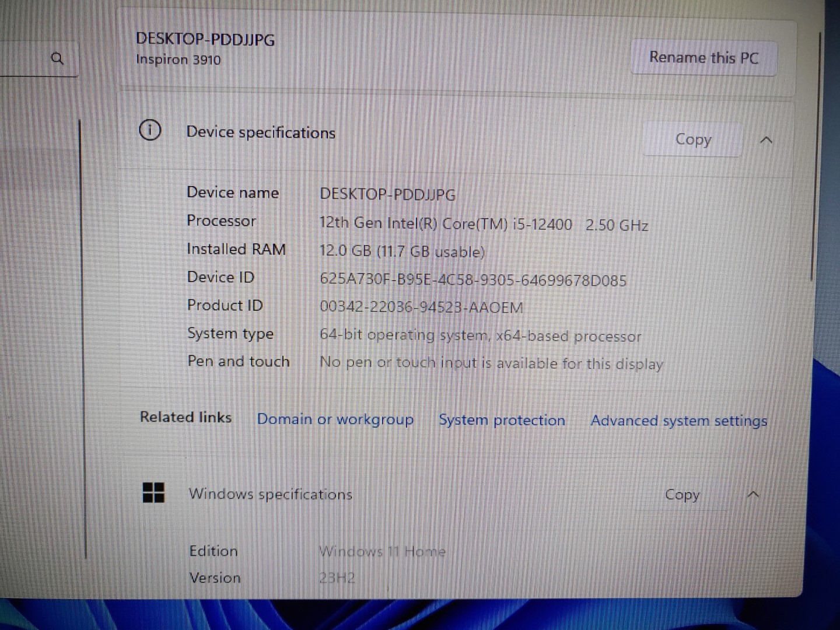This screenshot has width=840, height=630.
Task: Click the settings search input field
Action: click(x=38, y=58)
